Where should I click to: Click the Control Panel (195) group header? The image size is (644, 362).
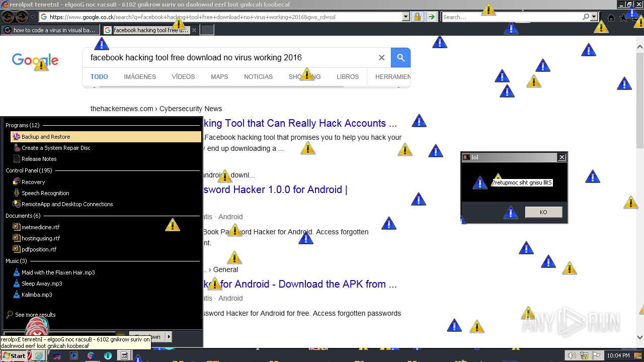click(x=29, y=170)
